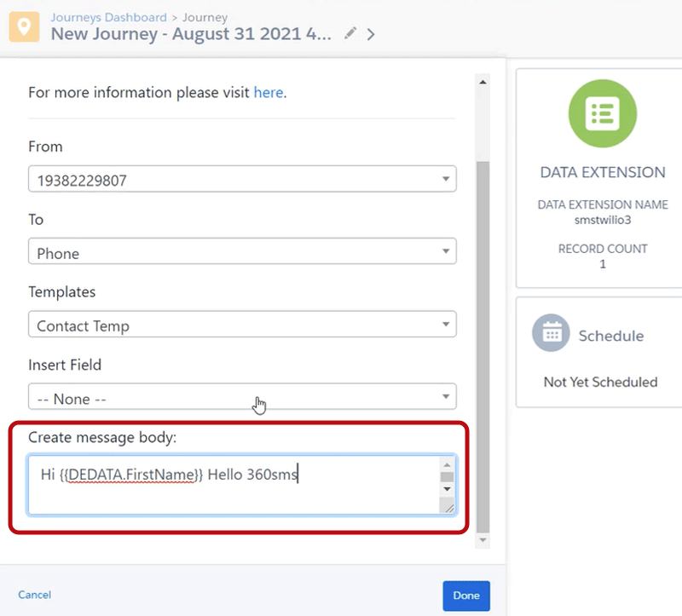Screen dimensions: 682x616
Task: Click the message body scroll up arrow
Action: (447, 464)
